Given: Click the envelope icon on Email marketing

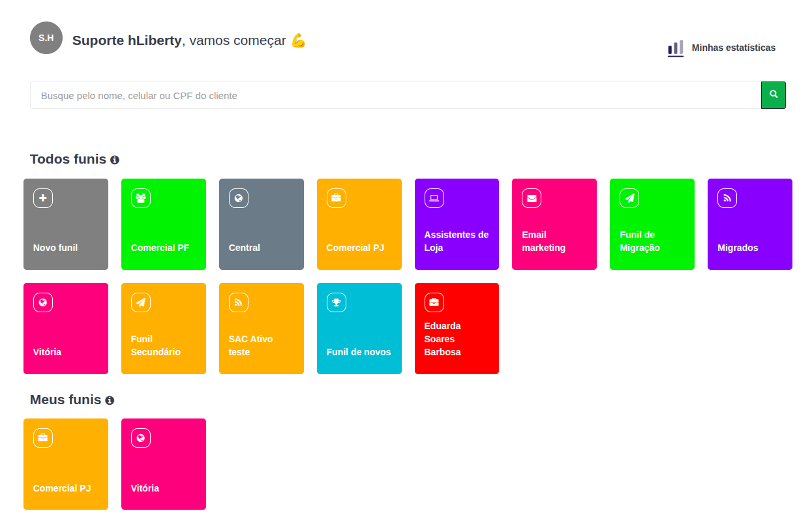Looking at the screenshot, I should pos(532,198).
